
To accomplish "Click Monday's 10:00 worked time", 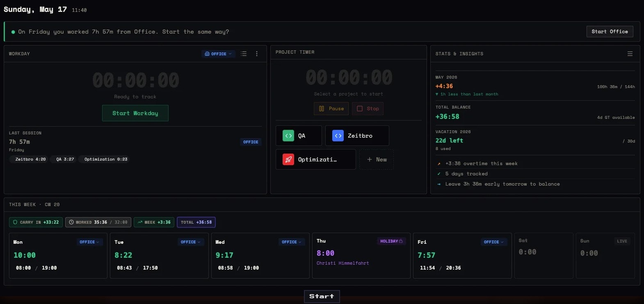I will pyautogui.click(x=25, y=255).
